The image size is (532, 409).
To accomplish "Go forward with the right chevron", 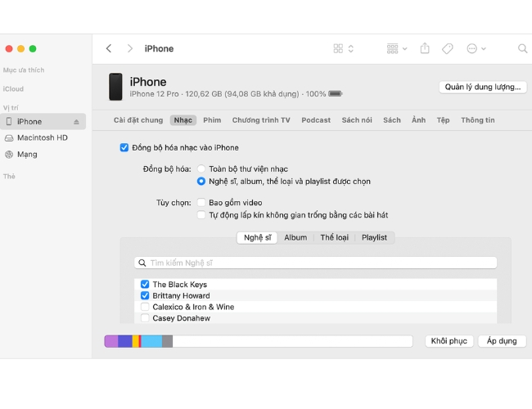I will pyautogui.click(x=129, y=48).
